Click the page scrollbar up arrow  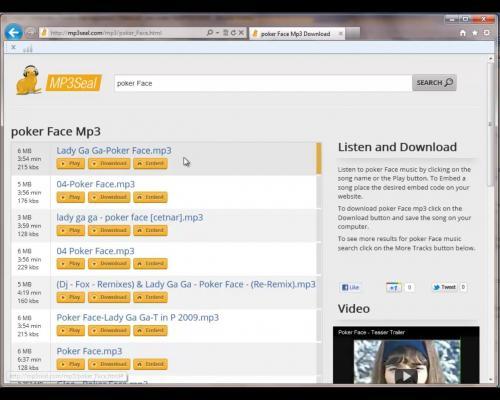[490, 58]
